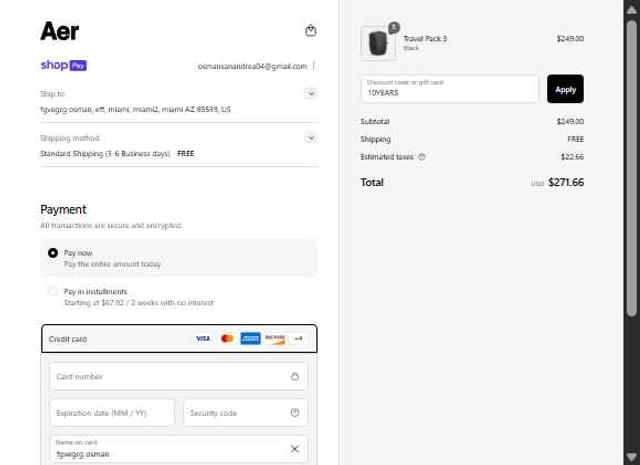Focus the Security code field

coord(245,413)
